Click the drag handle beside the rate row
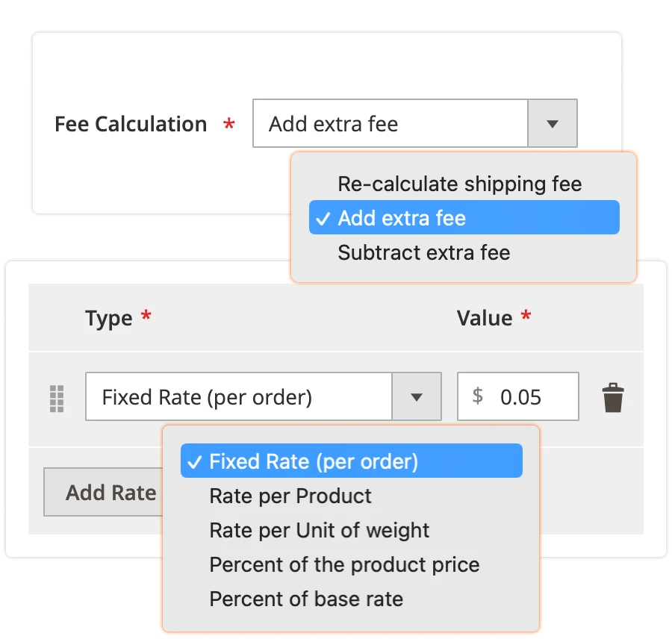This screenshot has height=639, width=672. coord(57,396)
